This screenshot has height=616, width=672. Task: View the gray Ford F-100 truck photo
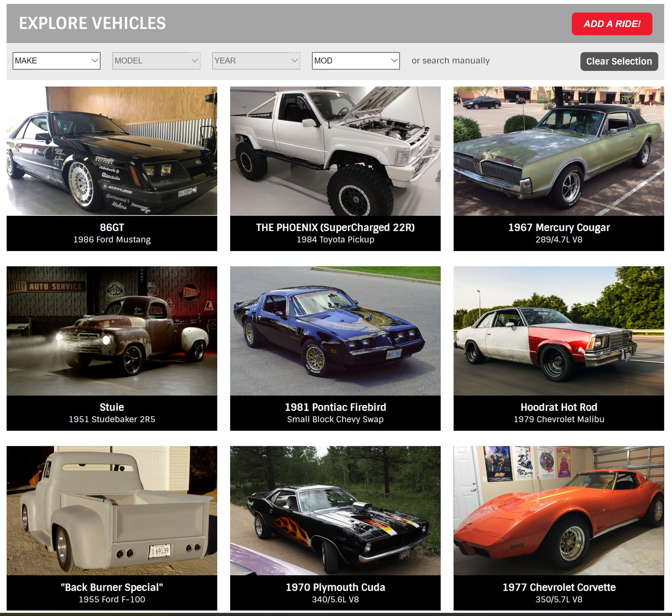coord(112,511)
